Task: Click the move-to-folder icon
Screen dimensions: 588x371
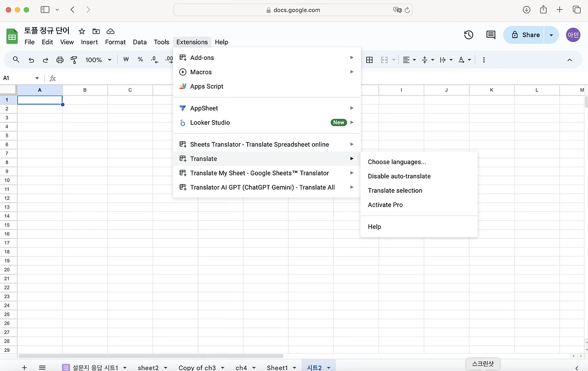Action: pos(96,31)
